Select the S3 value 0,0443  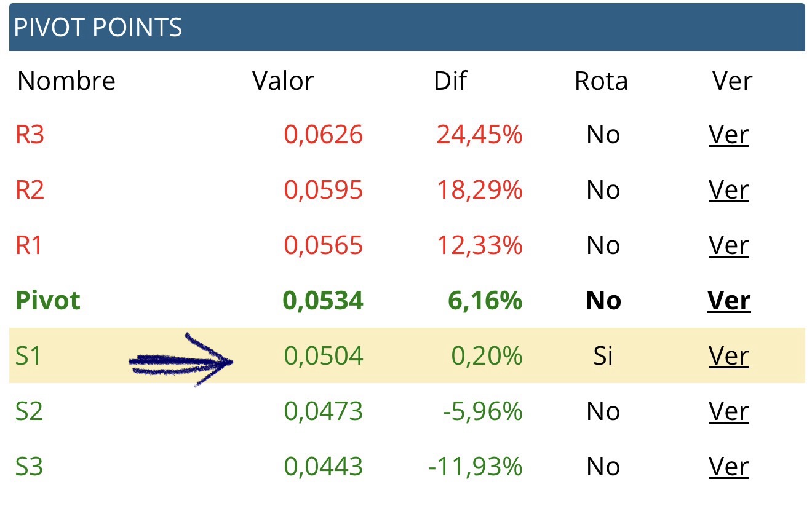coord(324,467)
